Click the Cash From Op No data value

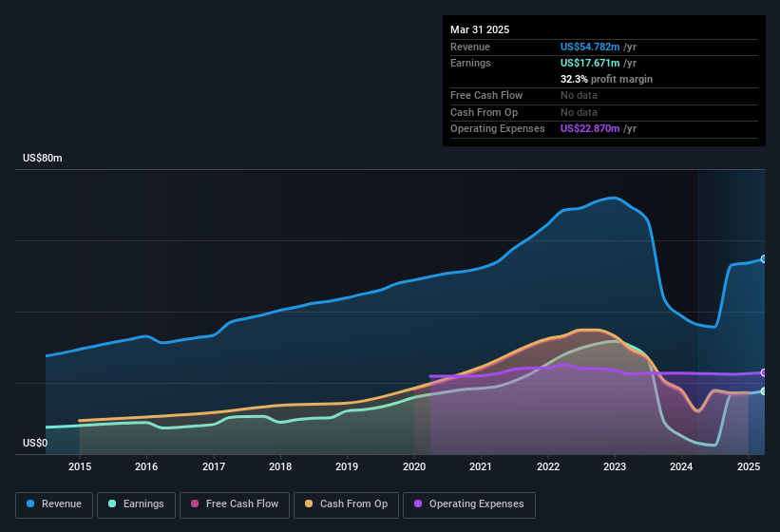[579, 112]
